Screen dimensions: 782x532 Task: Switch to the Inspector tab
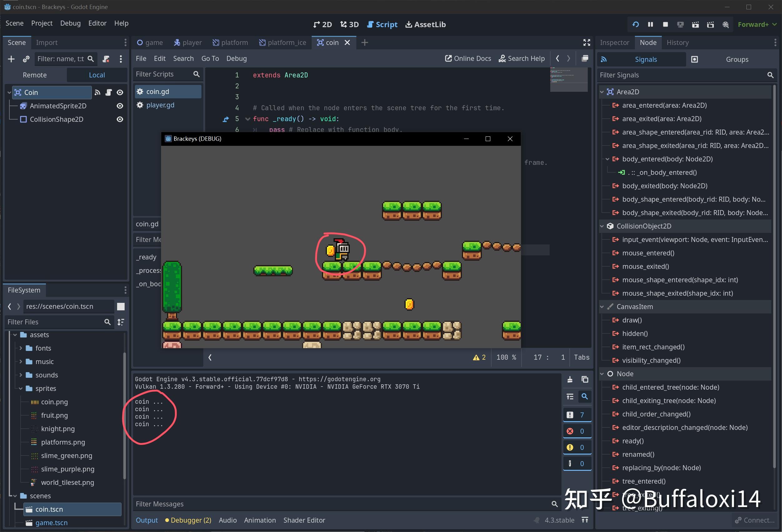tap(614, 43)
